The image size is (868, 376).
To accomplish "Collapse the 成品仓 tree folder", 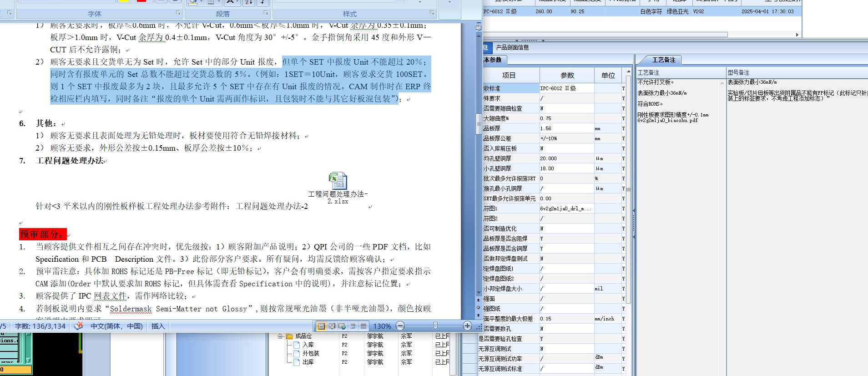I will click(x=280, y=336).
